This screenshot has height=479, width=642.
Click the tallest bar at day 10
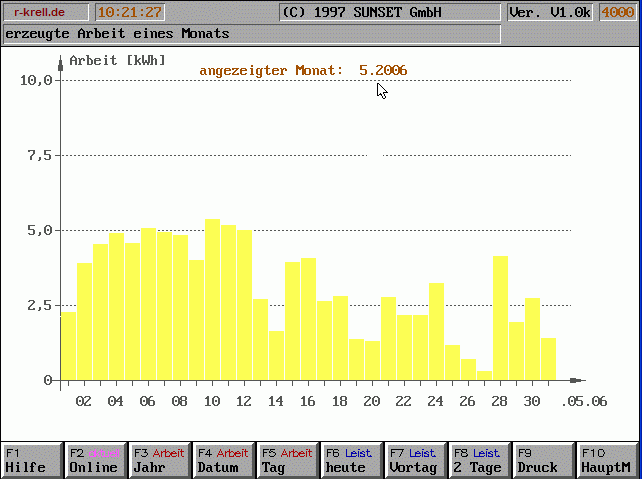point(212,300)
